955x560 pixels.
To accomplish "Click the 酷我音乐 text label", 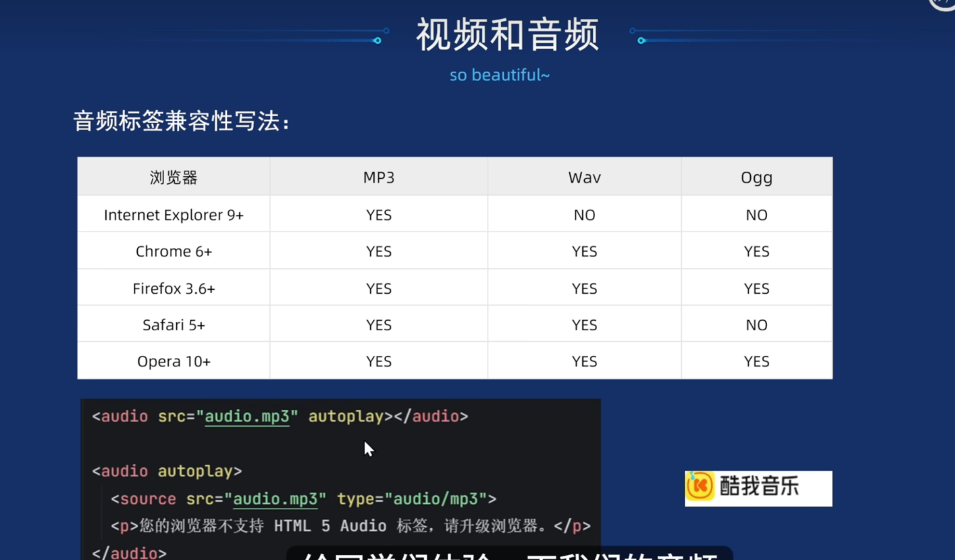I will pyautogui.click(x=759, y=486).
